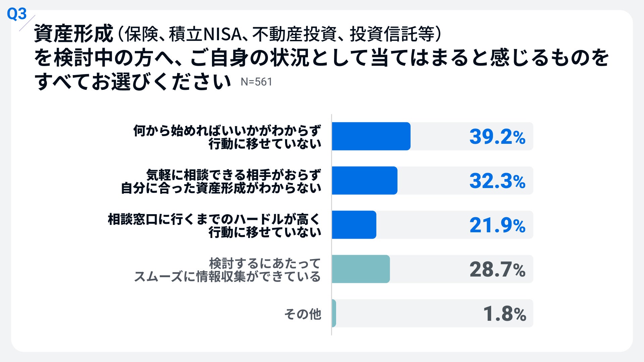The image size is (644, 362).
Task: Click label スムーズに情報収集ができている
Action: pos(227,277)
